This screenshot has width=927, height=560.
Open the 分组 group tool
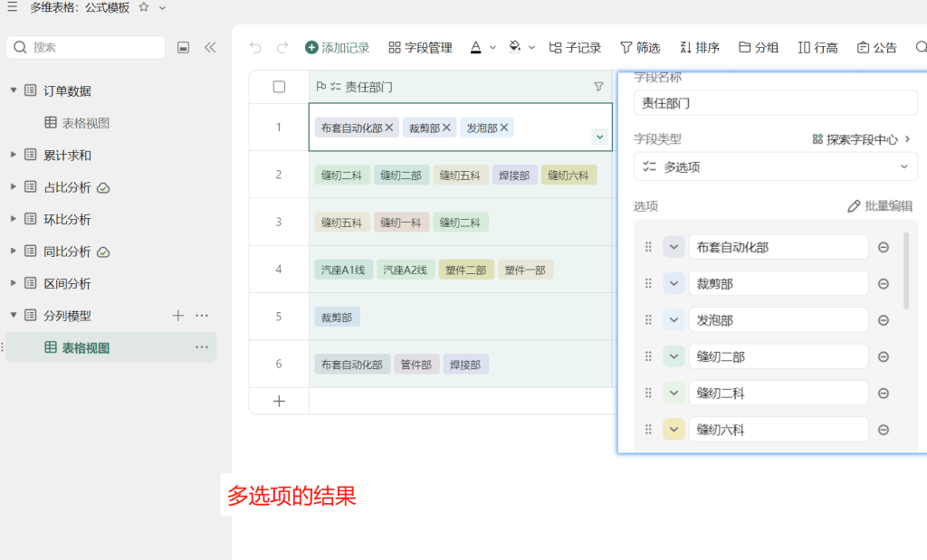tap(759, 47)
